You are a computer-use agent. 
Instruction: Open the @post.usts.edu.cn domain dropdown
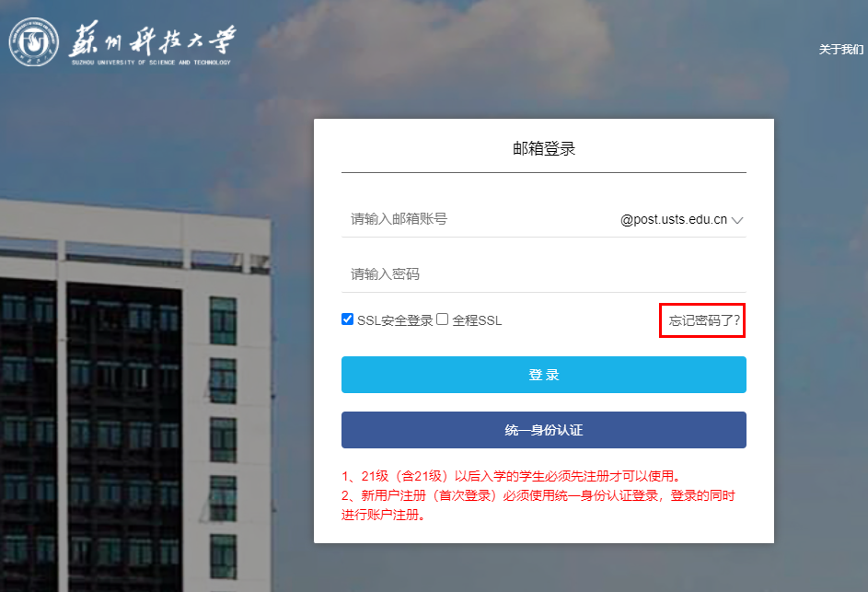click(x=681, y=219)
